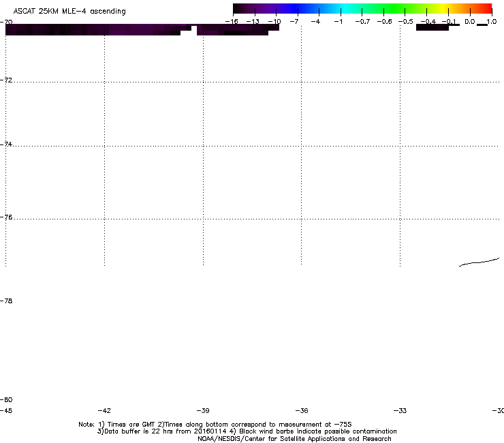
Task: Click the '1.0' color scale label
Action: tap(492, 22)
